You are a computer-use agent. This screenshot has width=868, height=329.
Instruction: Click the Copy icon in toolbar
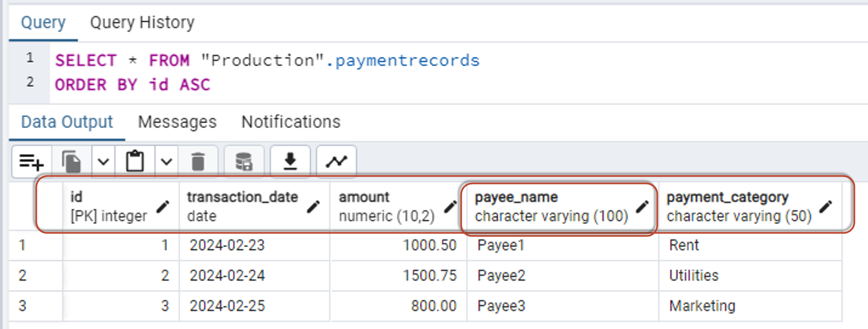[x=72, y=162]
